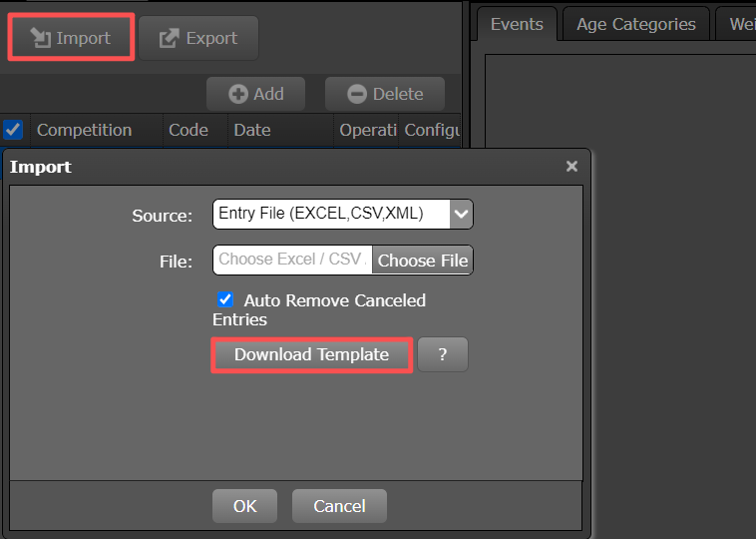Uncheck Auto Remove Canceled Entries
756x539 pixels.
pyautogui.click(x=225, y=299)
